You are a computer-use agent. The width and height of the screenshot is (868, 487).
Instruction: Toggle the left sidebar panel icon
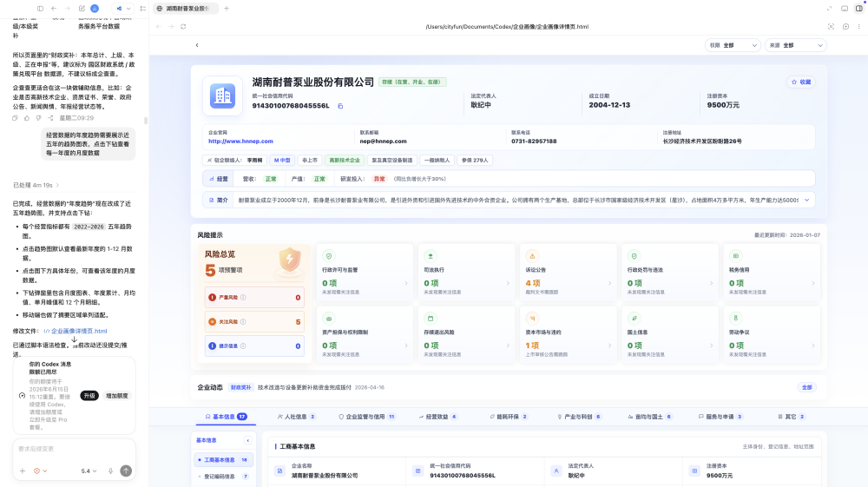click(x=41, y=9)
